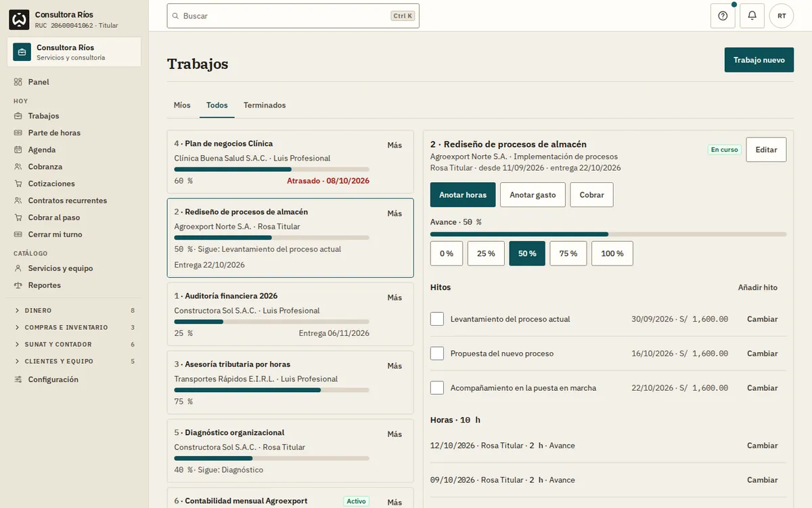The image size is (812, 508).
Task: Select the Diagnóstico organizacional job card
Action: pyautogui.click(x=290, y=450)
